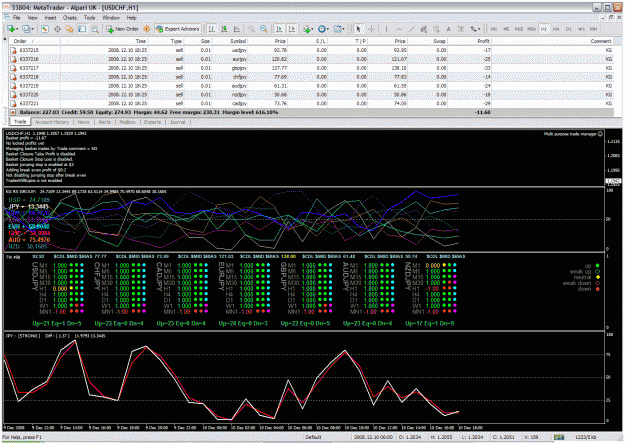625x443 pixels.
Task: Click the Default profile in status bar
Action: coord(313,437)
